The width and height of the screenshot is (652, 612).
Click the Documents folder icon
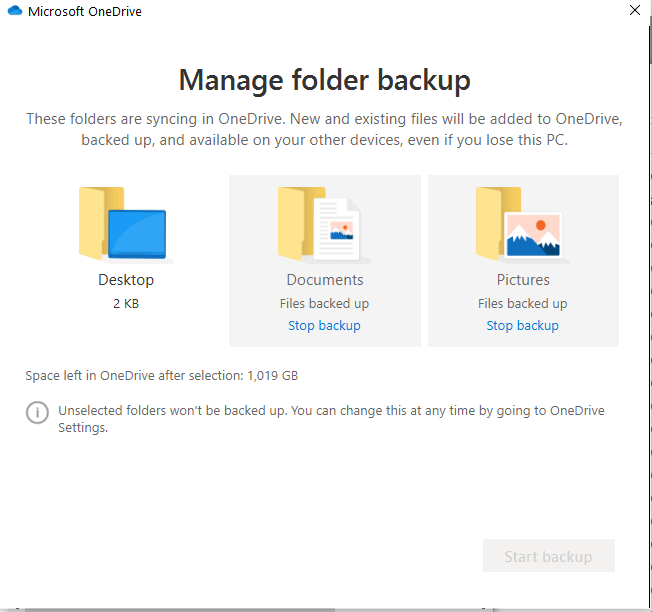click(320, 224)
